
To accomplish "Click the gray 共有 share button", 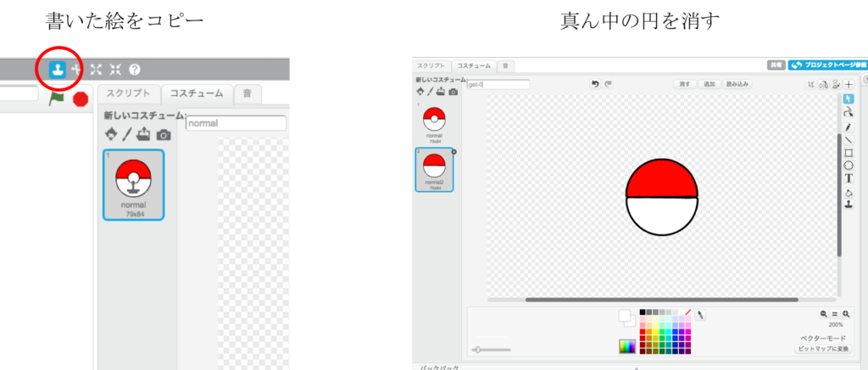I will 776,65.
